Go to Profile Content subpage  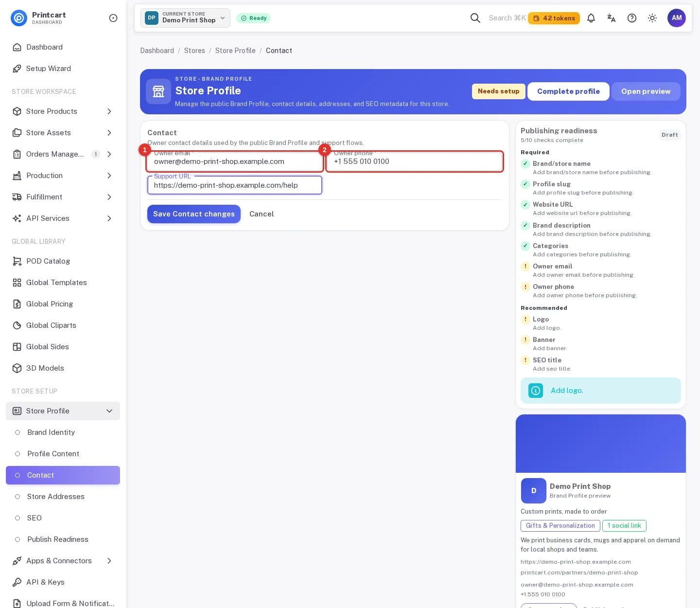[63, 454]
